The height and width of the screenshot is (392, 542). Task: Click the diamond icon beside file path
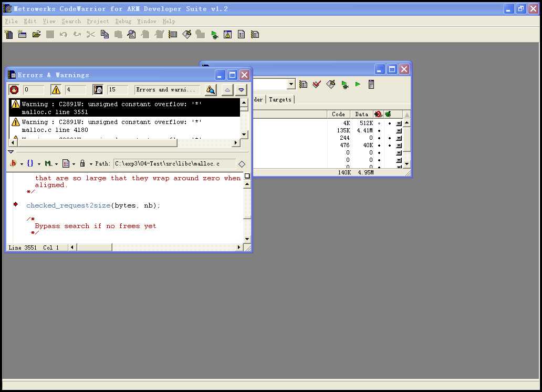tap(242, 164)
